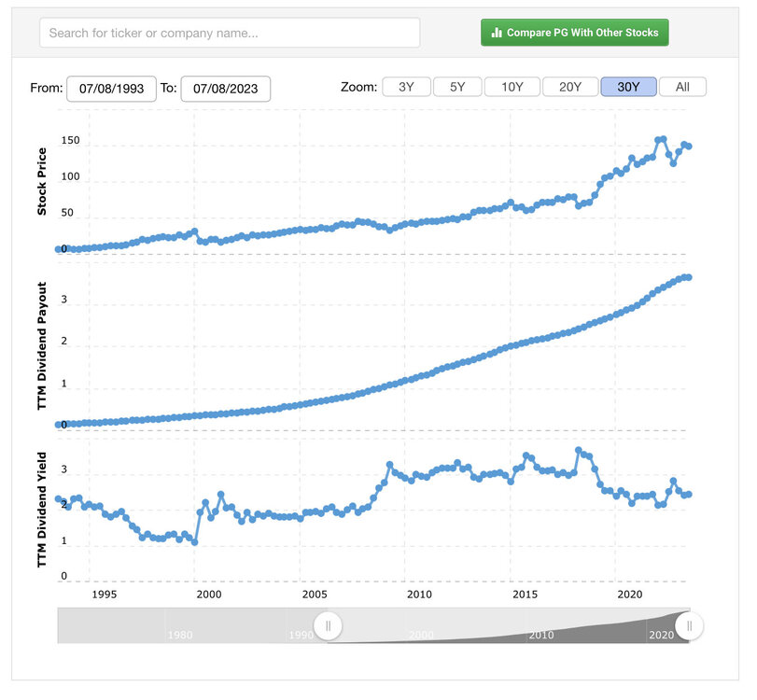Switch zoom range to 10Y
The width and height of the screenshot is (757, 700).
coord(512,87)
